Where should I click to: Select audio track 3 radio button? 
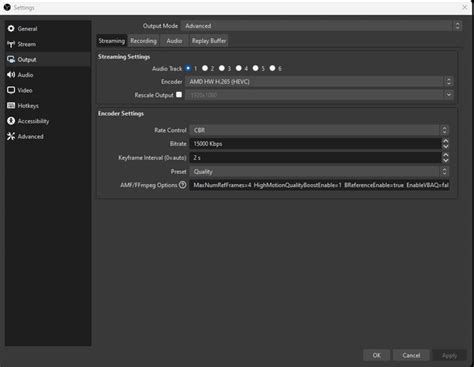[222, 68]
